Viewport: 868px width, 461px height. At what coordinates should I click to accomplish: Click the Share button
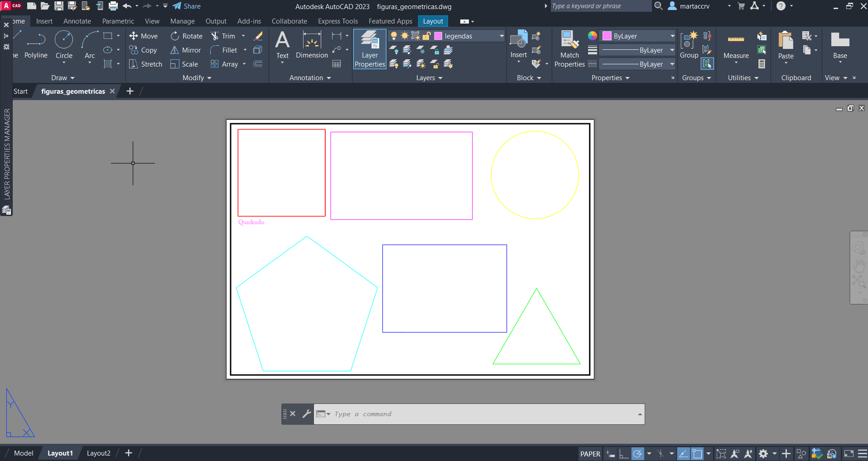coord(187,6)
